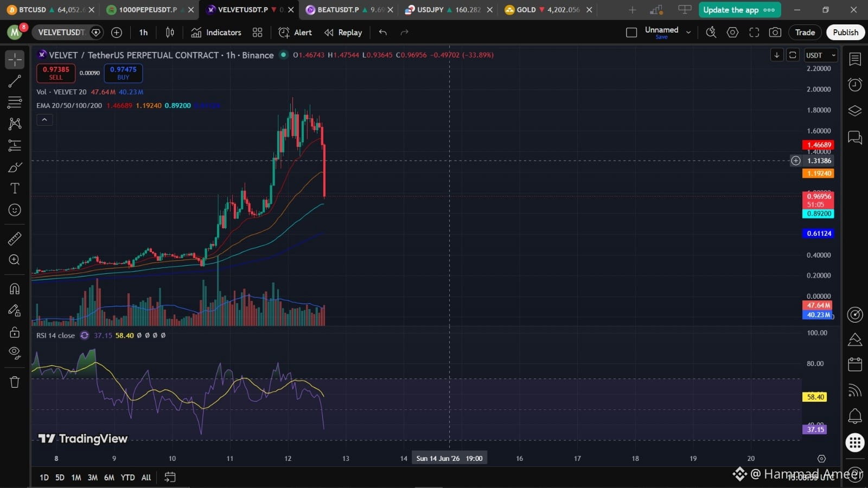Open the emoji icons tool
Viewport: 868px width, 488px height.
15,210
